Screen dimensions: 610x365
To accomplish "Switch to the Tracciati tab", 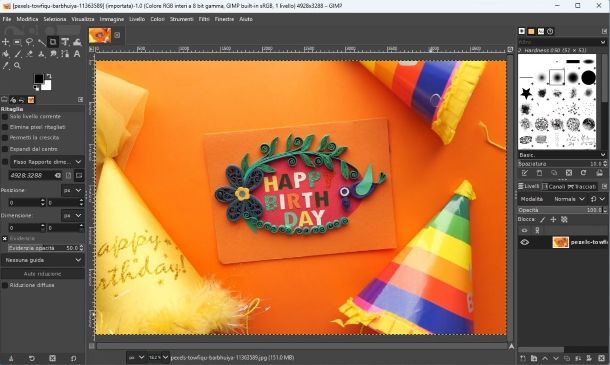I will (x=582, y=187).
